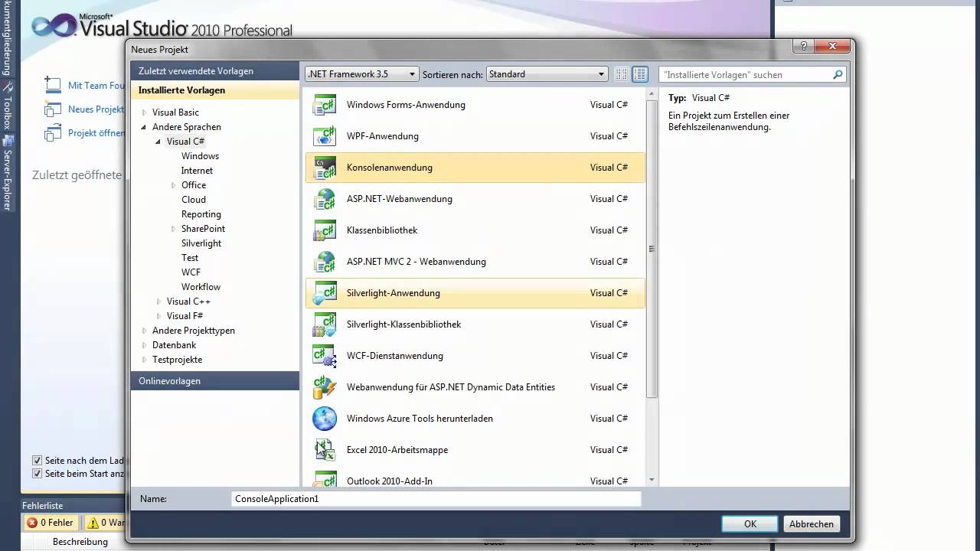This screenshot has height=551, width=980.
Task: Open the Sortieren nach Standard dropdown
Action: [547, 74]
